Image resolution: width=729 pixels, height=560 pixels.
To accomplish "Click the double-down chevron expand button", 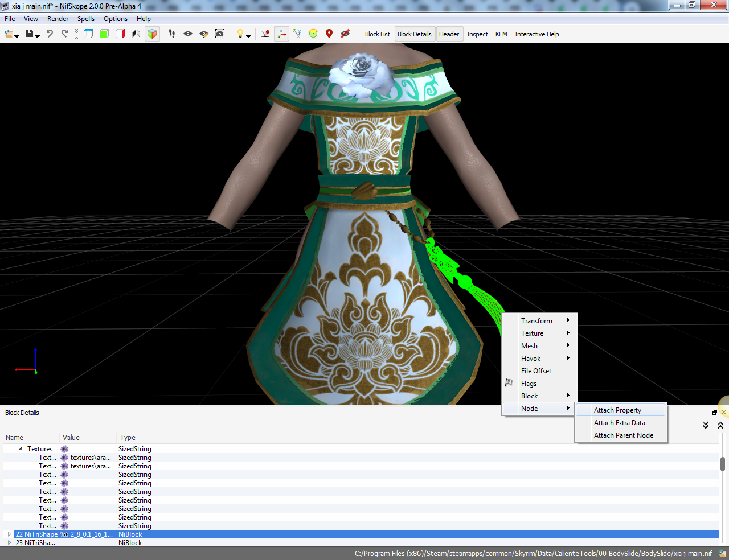I will click(706, 425).
